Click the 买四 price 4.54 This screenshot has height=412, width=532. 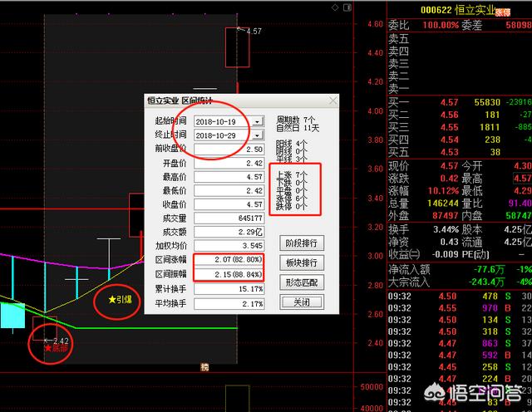click(449, 140)
